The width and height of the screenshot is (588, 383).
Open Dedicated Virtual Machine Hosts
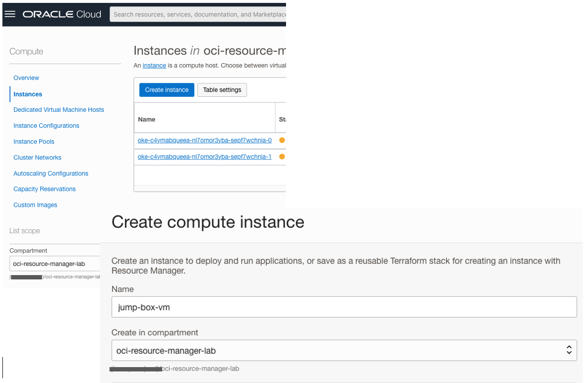point(58,110)
